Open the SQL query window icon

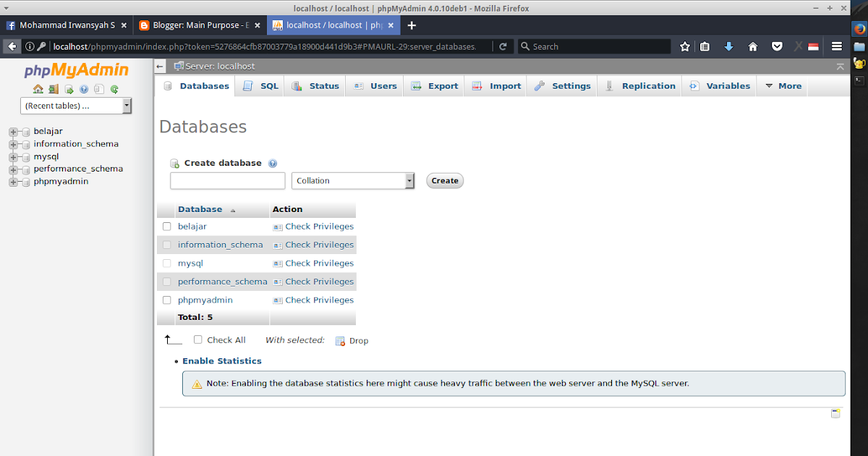point(68,89)
